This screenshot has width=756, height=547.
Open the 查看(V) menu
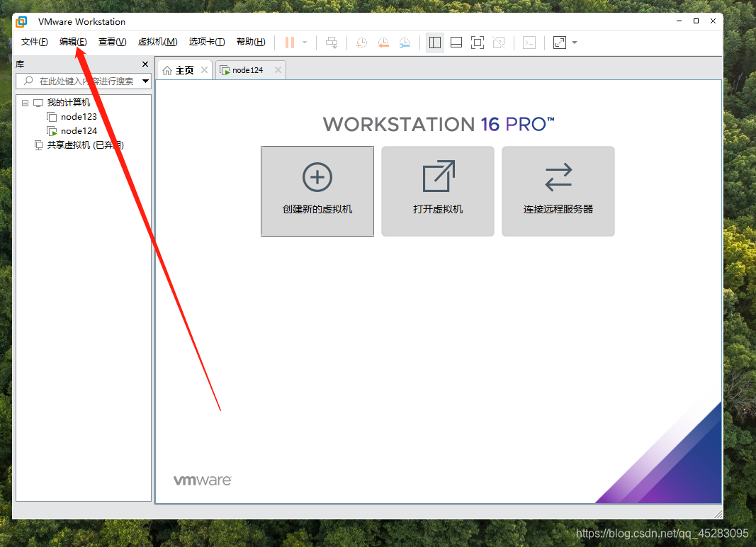[113, 42]
